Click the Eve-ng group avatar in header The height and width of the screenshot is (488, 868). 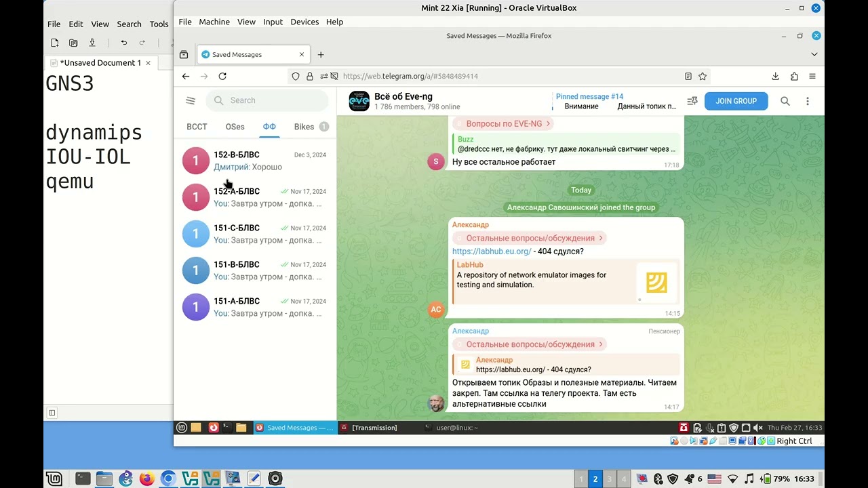pyautogui.click(x=359, y=101)
